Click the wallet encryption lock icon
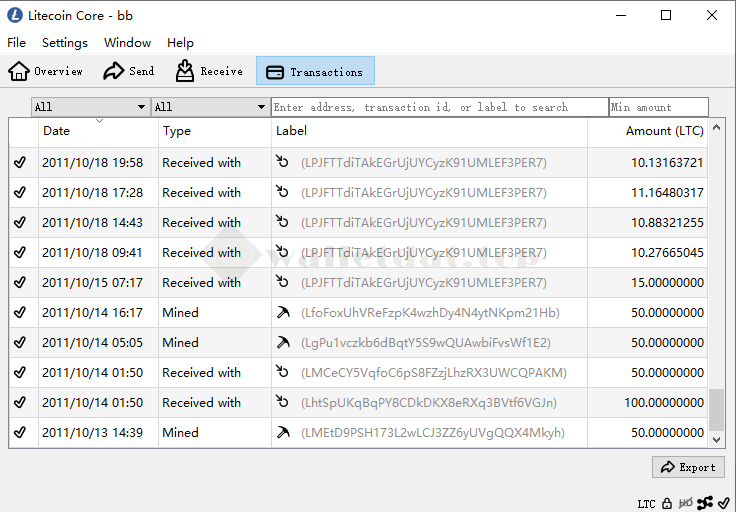 pos(667,503)
